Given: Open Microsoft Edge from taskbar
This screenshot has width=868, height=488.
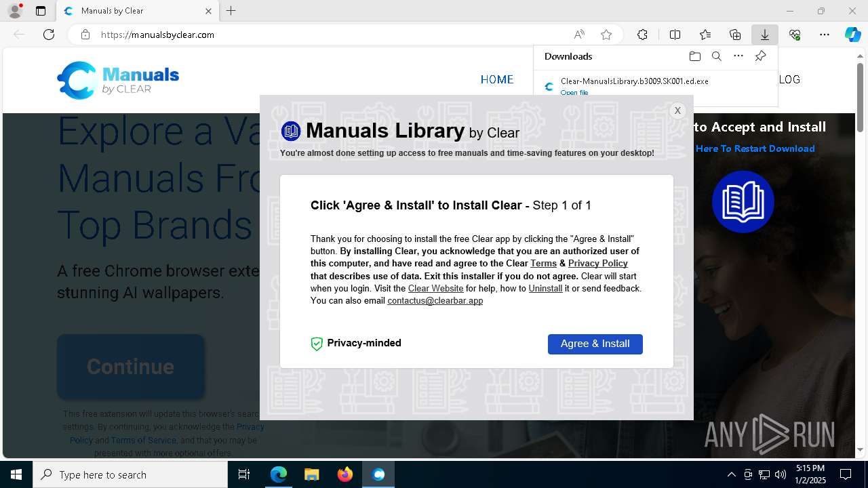Looking at the screenshot, I should click(279, 474).
